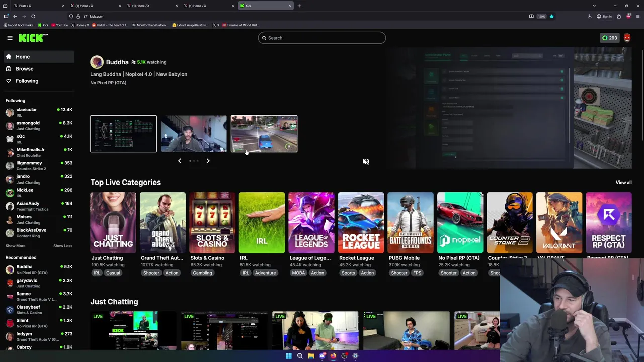Select featured thumbnail showing man with headphones
644x362 pixels.
pos(194,134)
